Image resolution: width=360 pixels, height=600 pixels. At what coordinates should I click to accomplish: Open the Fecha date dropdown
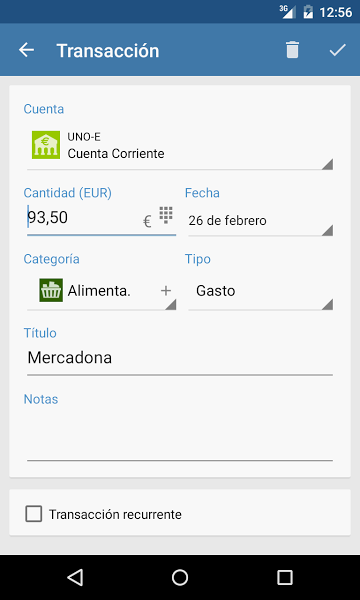261,221
